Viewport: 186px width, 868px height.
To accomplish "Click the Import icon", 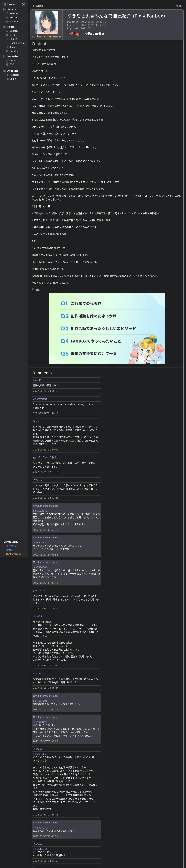I will [7, 61].
